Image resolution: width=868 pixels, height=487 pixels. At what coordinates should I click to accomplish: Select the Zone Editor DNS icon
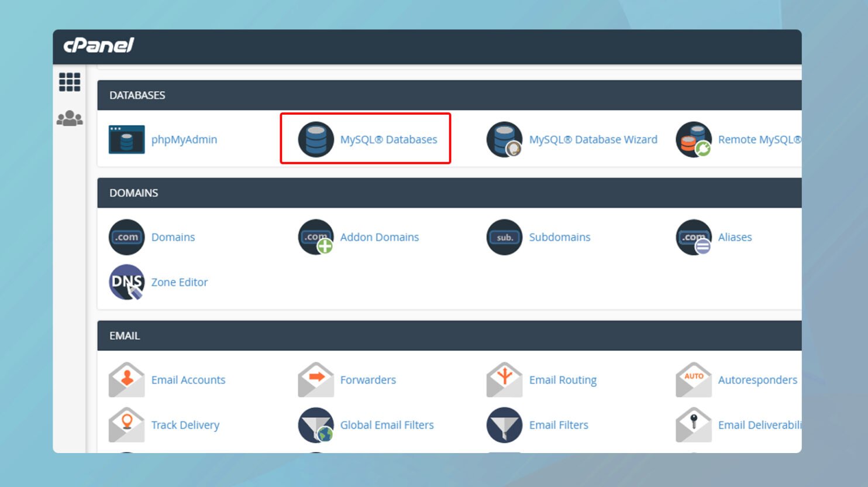point(126,282)
